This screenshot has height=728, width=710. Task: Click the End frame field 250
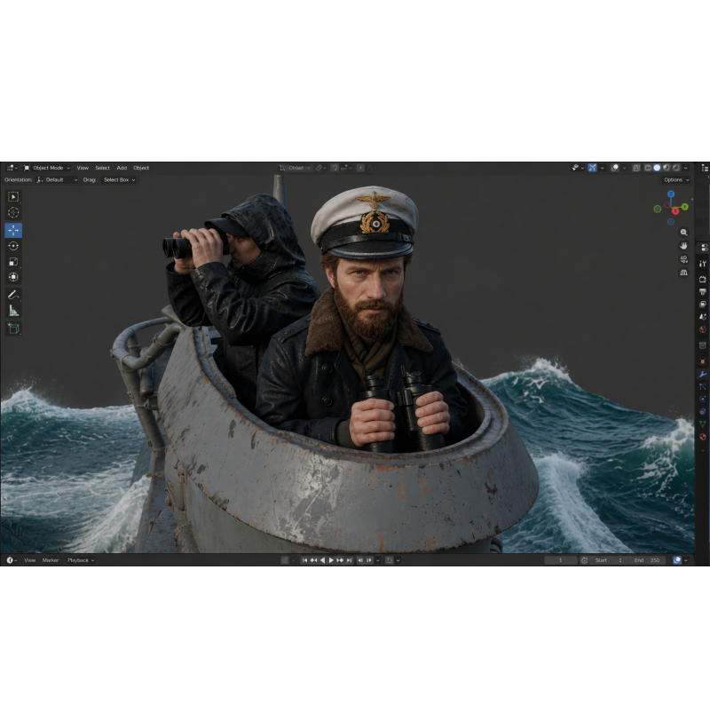647,560
